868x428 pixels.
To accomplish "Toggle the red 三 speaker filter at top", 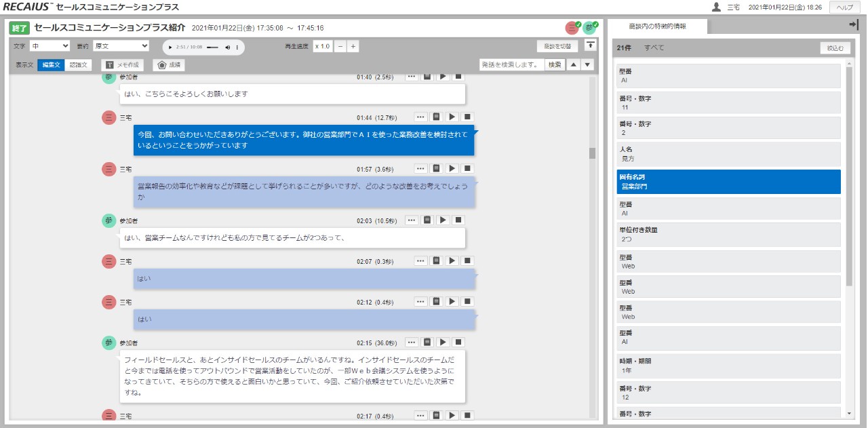I will click(x=572, y=28).
